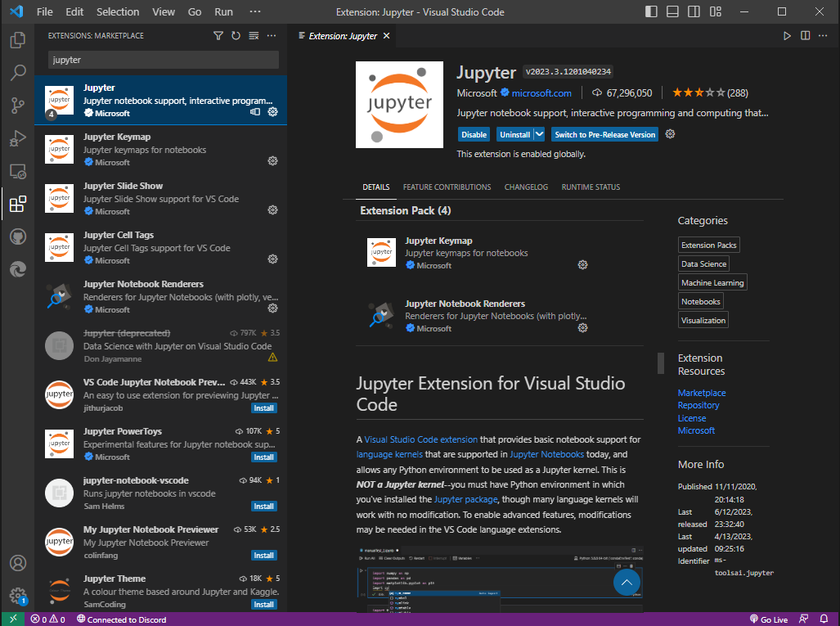Viewport: 840px width, 626px height.
Task: Open notifications bell in status bar
Action: [824, 619]
